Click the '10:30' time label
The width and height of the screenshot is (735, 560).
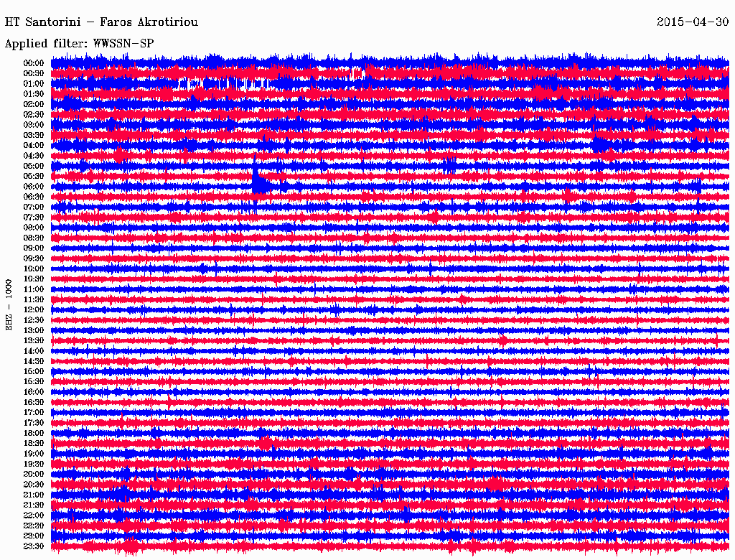pyautogui.click(x=34, y=279)
